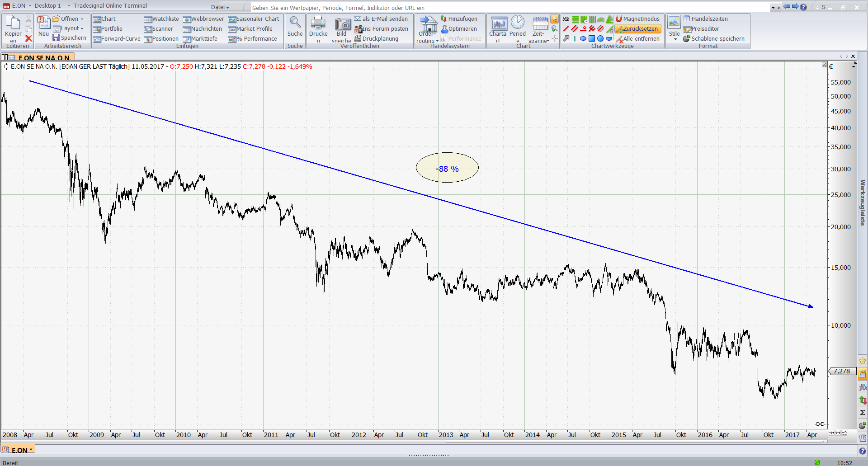Expand the Layout dropdown
The height and width of the screenshot is (466, 868).
(82, 28)
